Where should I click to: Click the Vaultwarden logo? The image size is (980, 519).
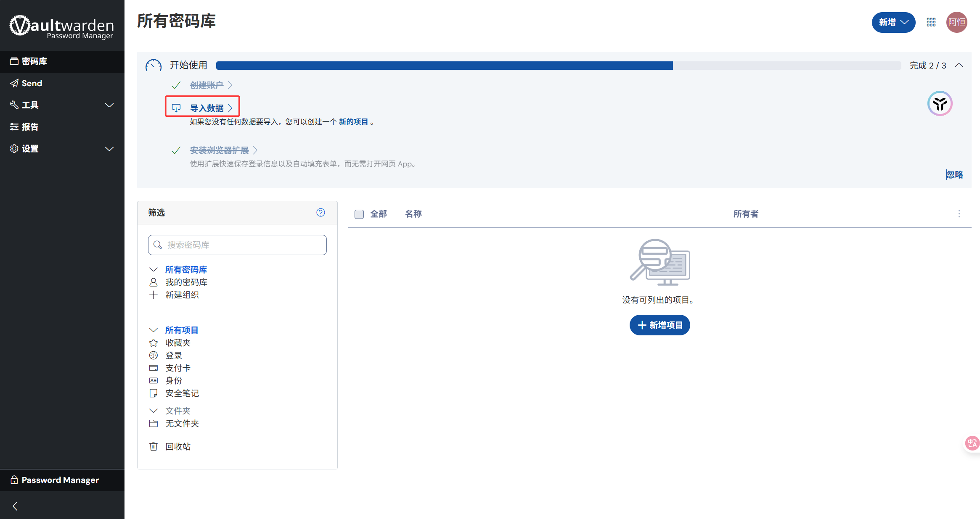click(x=62, y=27)
